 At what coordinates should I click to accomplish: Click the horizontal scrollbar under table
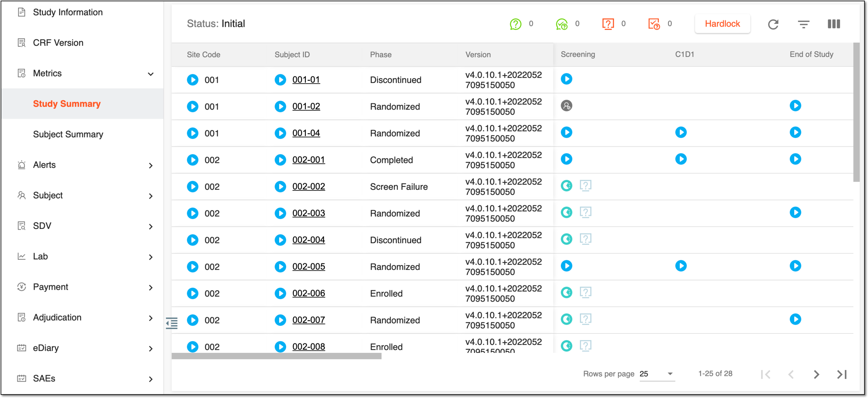tap(276, 356)
